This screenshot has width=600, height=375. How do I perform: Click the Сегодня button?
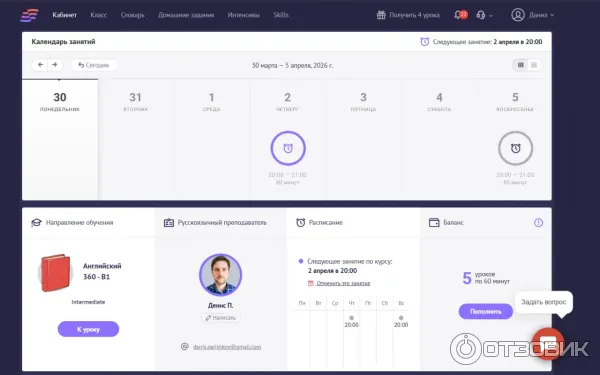click(x=94, y=65)
